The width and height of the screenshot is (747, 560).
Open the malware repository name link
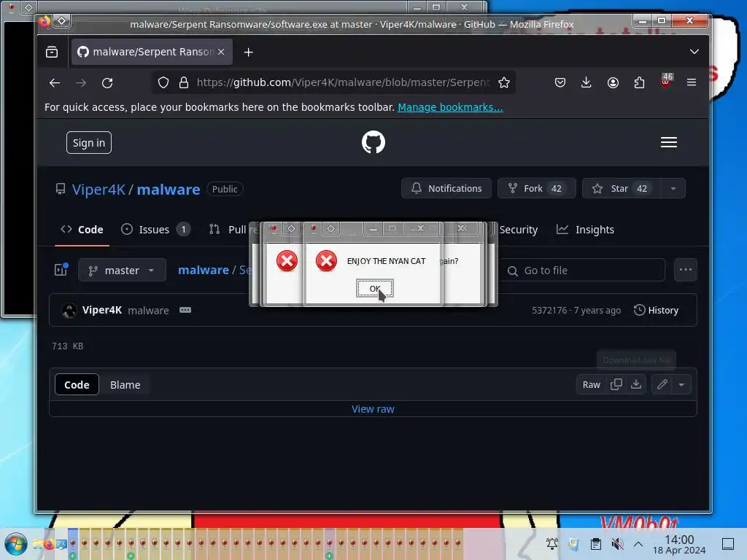tap(169, 190)
